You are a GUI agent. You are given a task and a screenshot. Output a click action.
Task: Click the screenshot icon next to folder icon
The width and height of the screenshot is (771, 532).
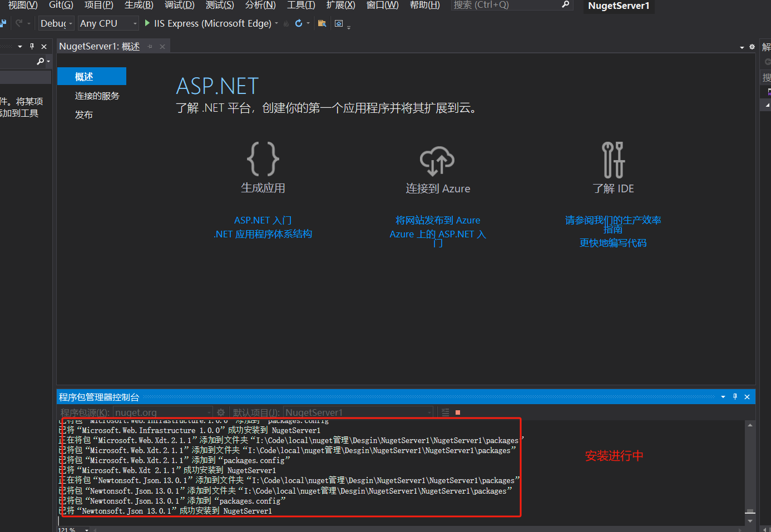[338, 23]
